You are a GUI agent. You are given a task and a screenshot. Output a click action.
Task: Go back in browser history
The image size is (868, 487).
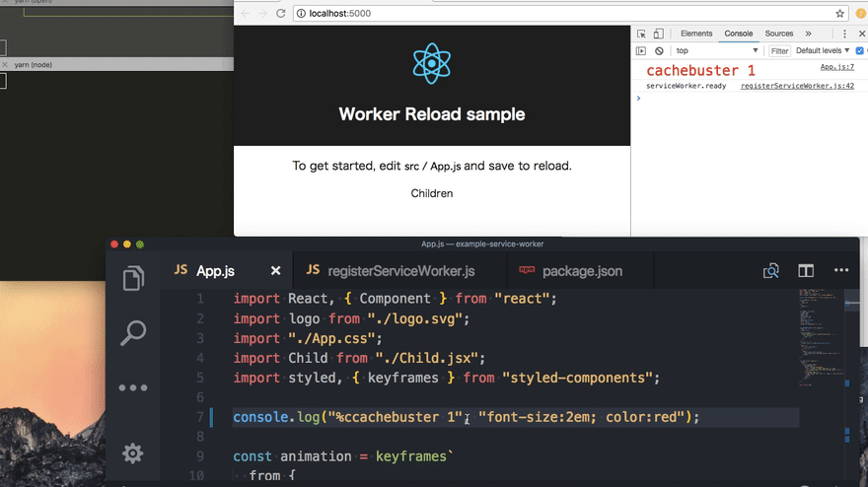246,13
